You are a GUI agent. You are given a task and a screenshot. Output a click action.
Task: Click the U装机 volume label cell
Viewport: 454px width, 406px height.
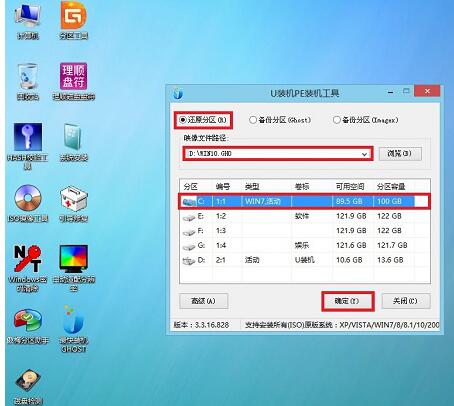[x=305, y=260]
